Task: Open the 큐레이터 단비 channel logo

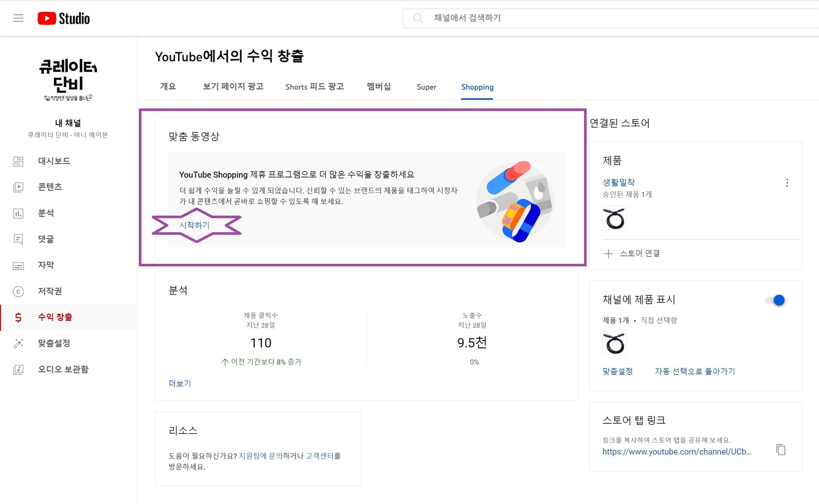Action: [x=68, y=80]
